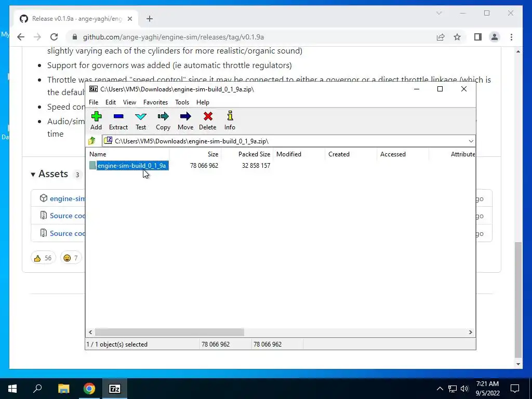Open the Windows notification center
Screen dimensions: 532x399
[x=515, y=389]
